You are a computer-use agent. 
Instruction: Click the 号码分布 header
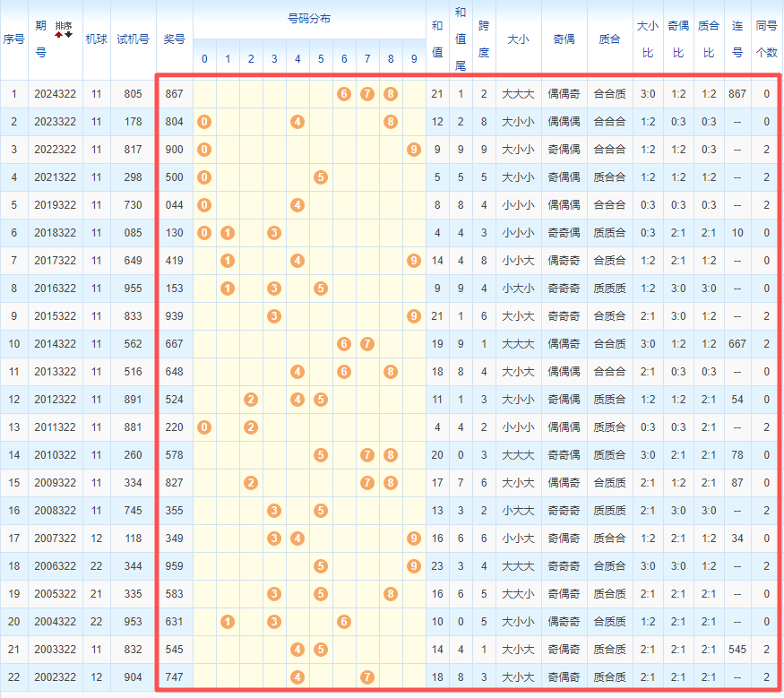(x=308, y=19)
